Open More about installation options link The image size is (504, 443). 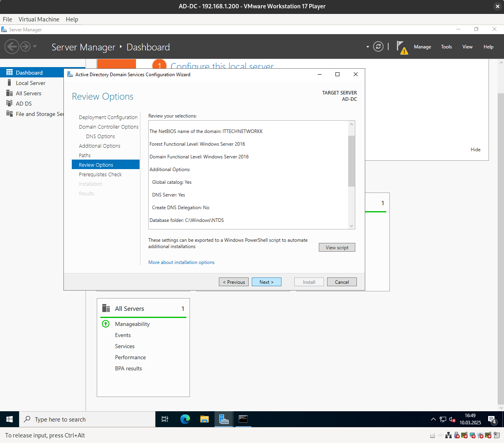click(181, 262)
